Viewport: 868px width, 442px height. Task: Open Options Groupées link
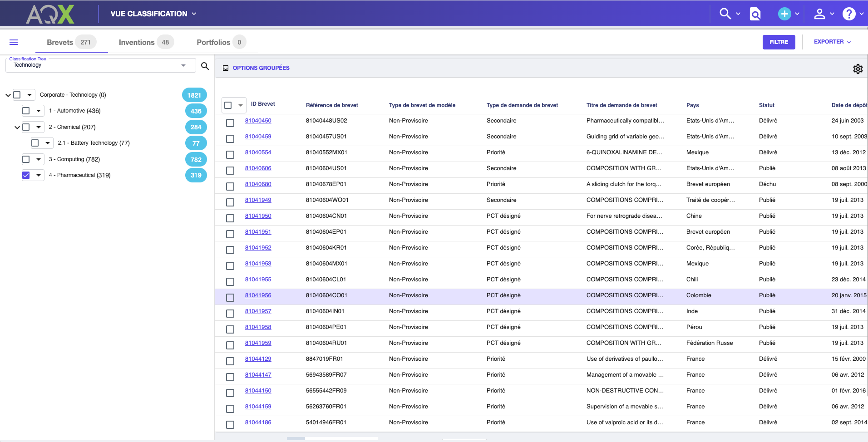[x=261, y=68]
